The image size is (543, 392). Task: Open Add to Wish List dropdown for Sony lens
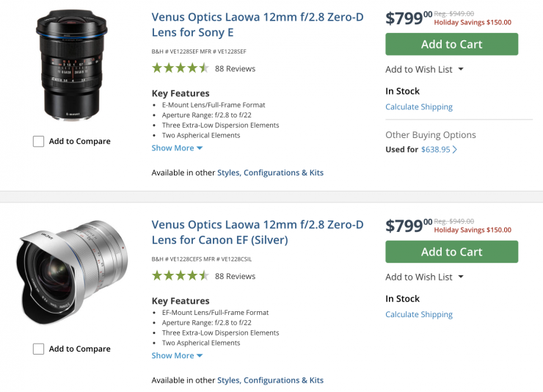425,70
